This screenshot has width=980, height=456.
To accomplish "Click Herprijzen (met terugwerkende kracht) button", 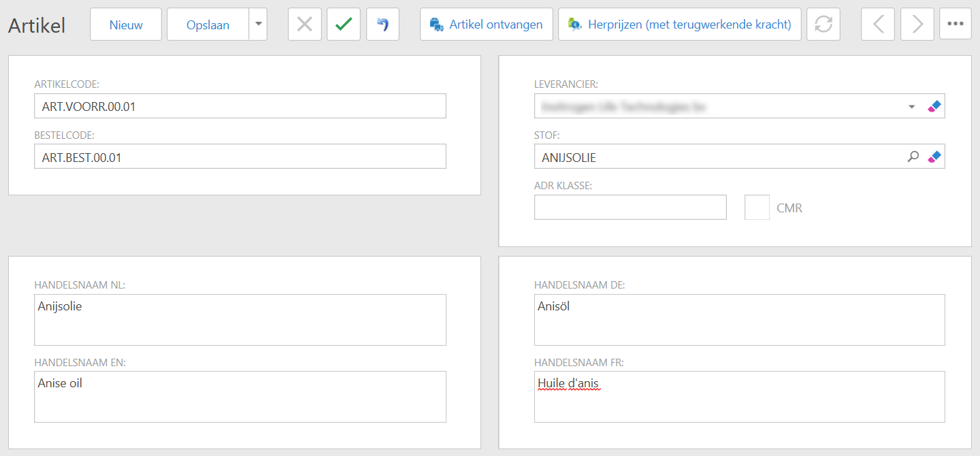I will point(680,25).
